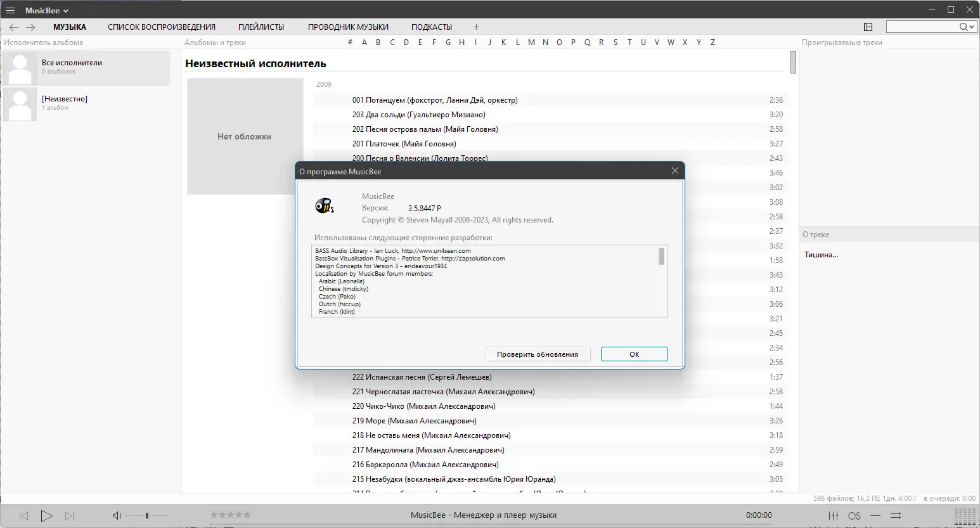Click Проверить обновления button
The width and height of the screenshot is (980, 528).
[x=538, y=354]
